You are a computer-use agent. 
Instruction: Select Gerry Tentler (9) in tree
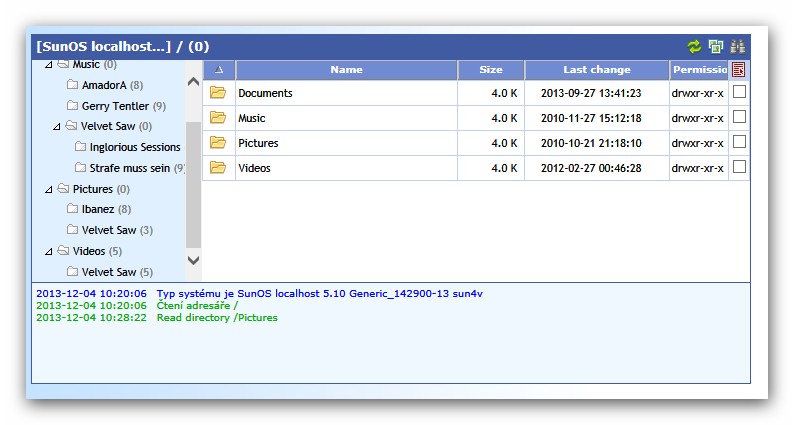(x=124, y=106)
